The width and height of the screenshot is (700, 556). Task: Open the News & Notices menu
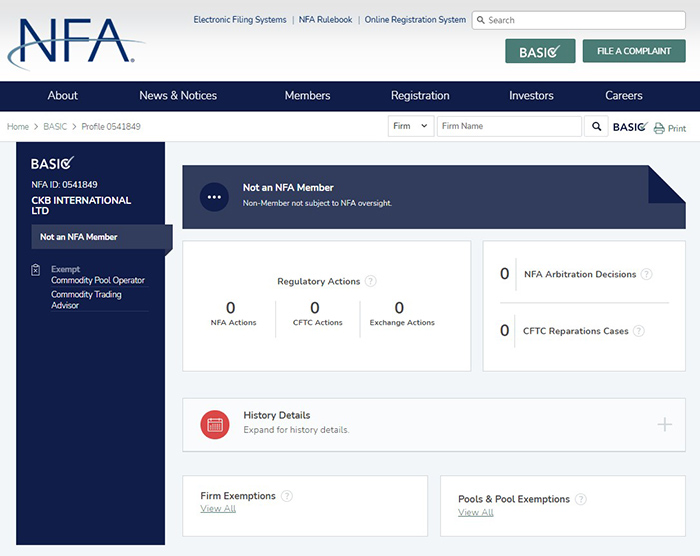[x=178, y=96]
